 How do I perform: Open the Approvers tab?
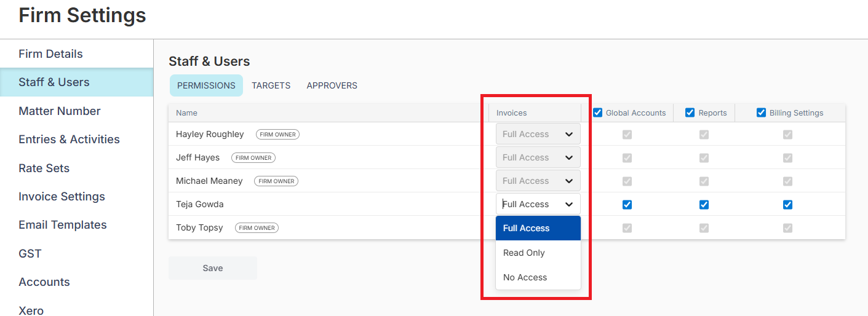pos(332,85)
